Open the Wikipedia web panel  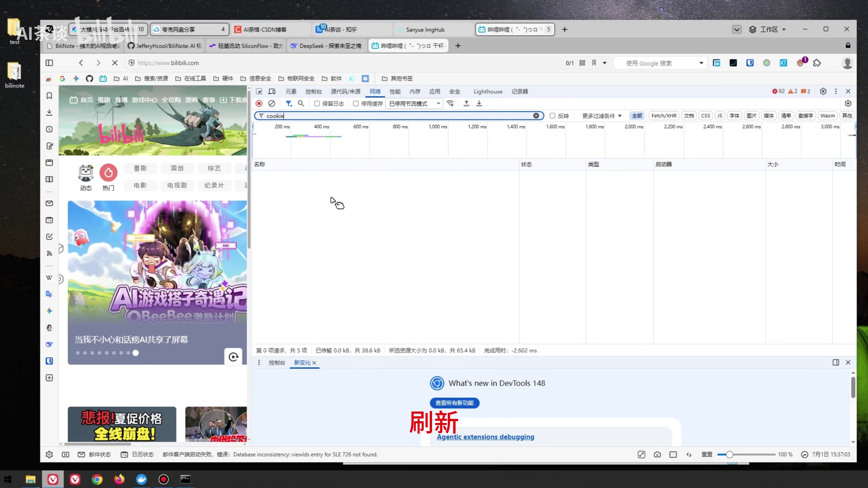click(x=49, y=277)
